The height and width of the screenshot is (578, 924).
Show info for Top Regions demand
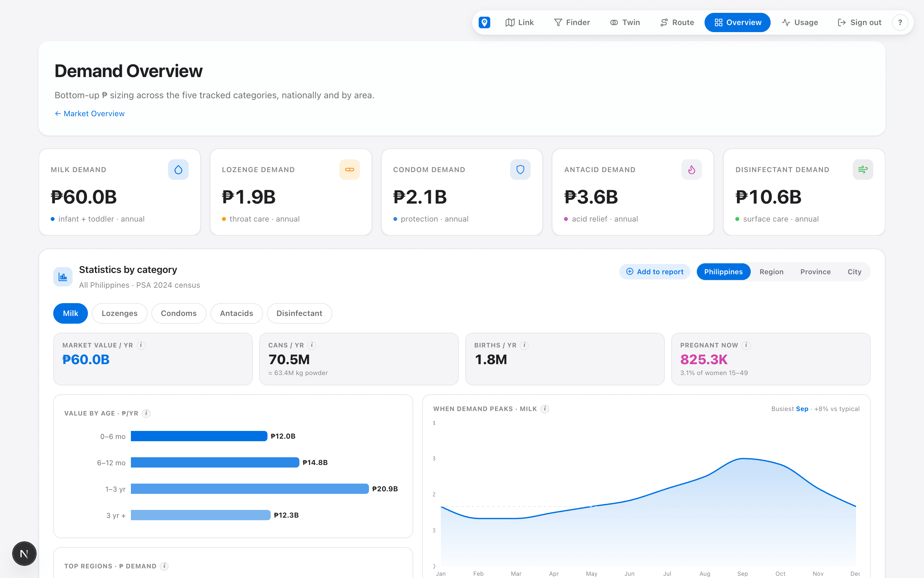(164, 566)
